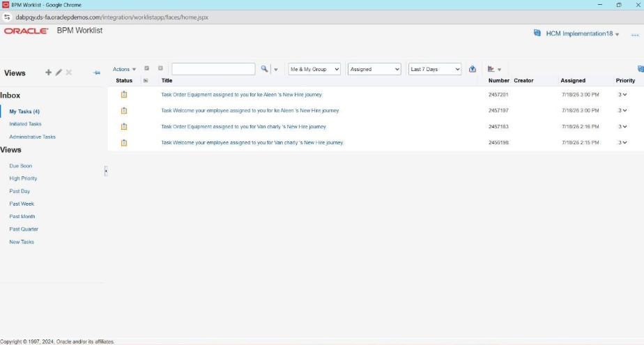Click icon left of HCM Implementation18
Image resolution: width=644 pixels, height=345 pixels.
click(537, 33)
